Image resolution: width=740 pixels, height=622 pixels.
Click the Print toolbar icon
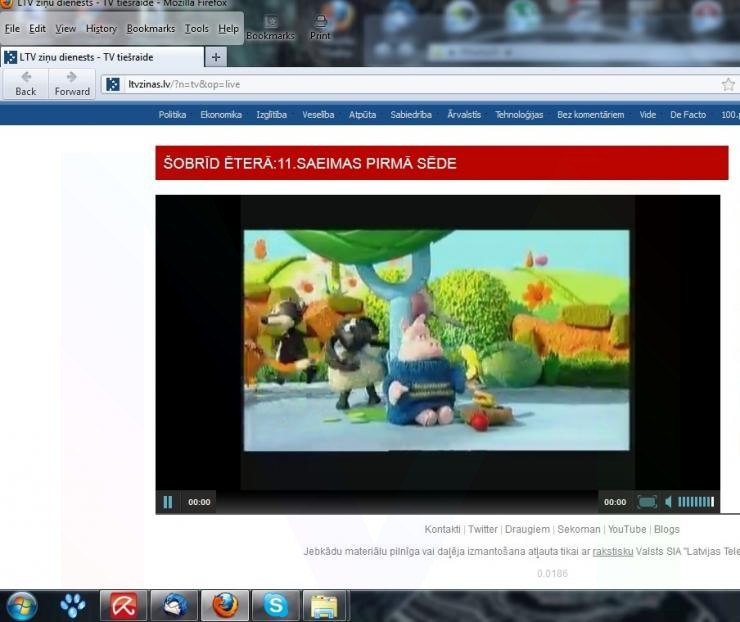coord(320,27)
